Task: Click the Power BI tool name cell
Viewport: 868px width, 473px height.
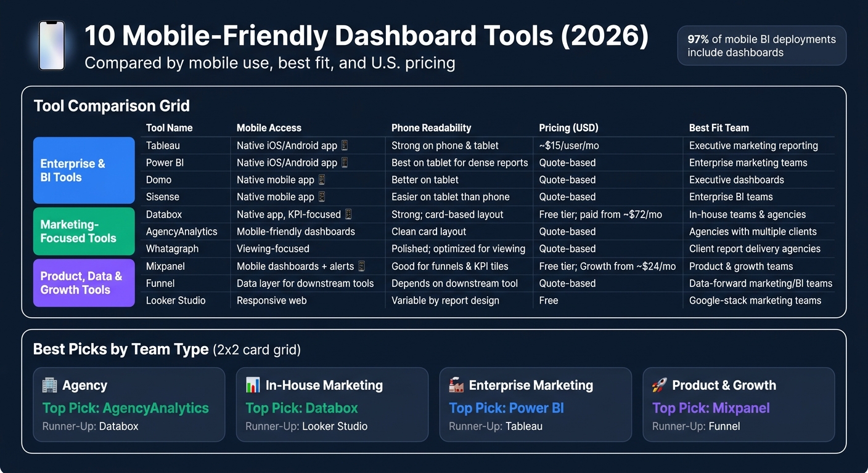Action: tap(165, 163)
